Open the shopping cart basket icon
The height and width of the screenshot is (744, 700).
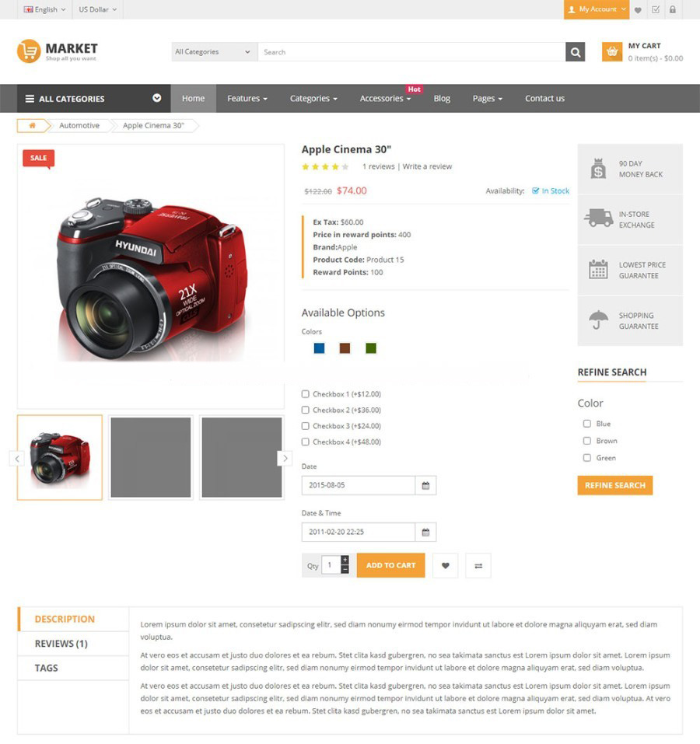click(612, 52)
